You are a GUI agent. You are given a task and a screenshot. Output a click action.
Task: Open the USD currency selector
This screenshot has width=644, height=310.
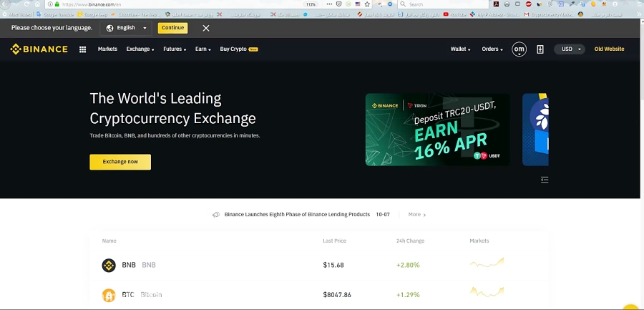[570, 49]
